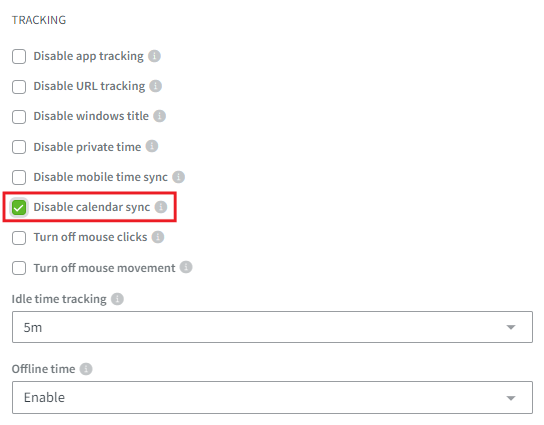Viewport: 544px width, 425px height.
Task: Expand the Offline time Enable dropdown
Action: click(x=272, y=397)
